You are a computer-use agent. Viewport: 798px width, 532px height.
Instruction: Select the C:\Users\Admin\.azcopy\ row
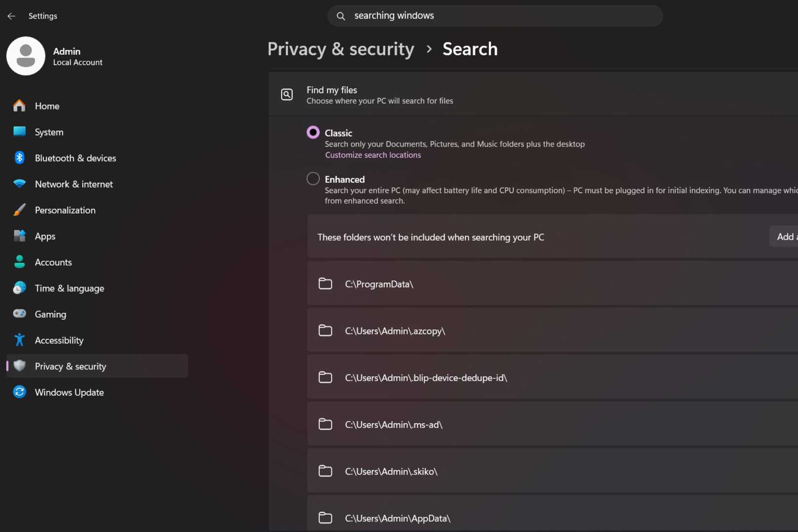553,330
